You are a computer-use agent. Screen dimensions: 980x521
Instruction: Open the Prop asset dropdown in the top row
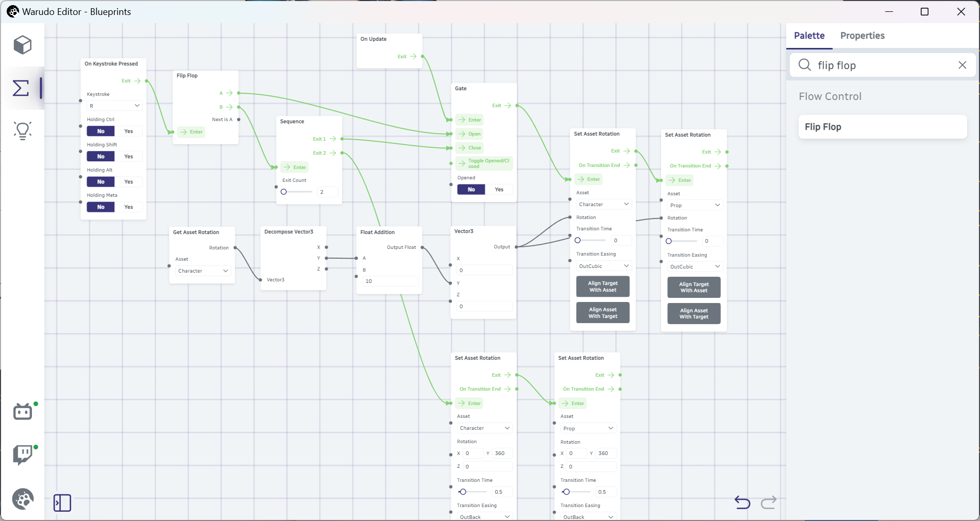695,206
